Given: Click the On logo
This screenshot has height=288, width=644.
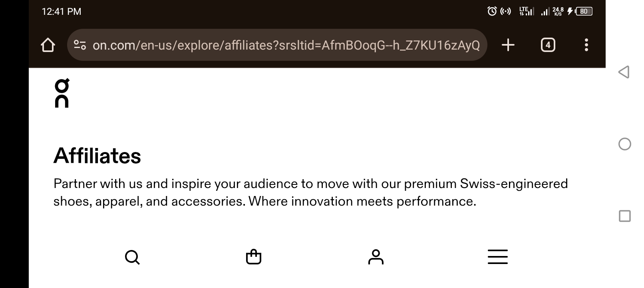Looking at the screenshot, I should 62,93.
